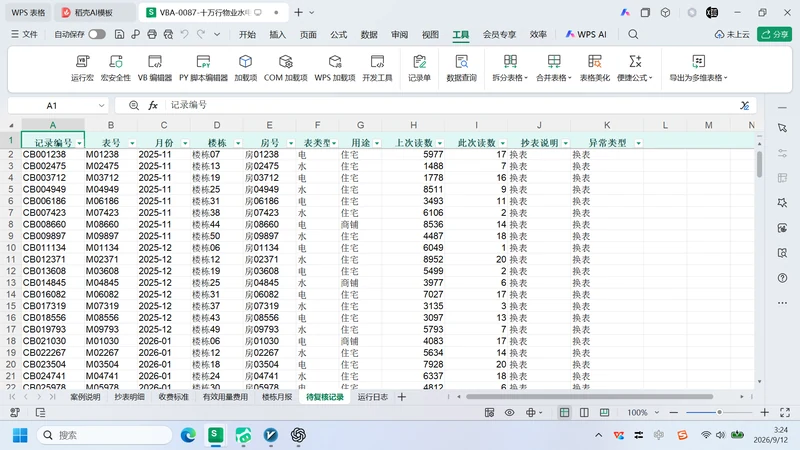Open filter dropdown for 表号
This screenshot has width=800, height=450.
point(132,143)
